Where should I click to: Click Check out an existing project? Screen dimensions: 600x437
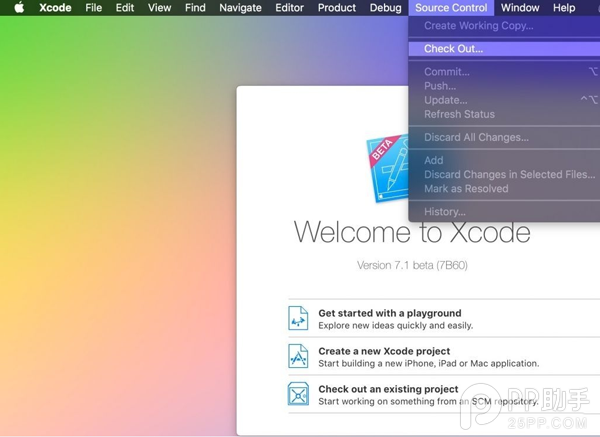(388, 389)
